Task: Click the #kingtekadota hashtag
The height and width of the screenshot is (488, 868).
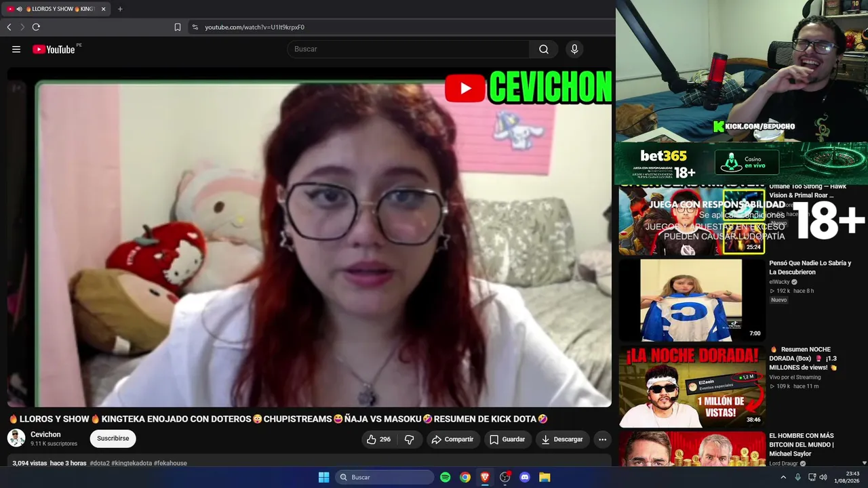Action: pos(132,464)
